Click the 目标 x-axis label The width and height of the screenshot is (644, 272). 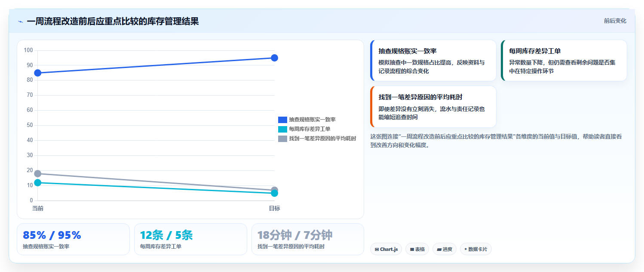coord(274,208)
